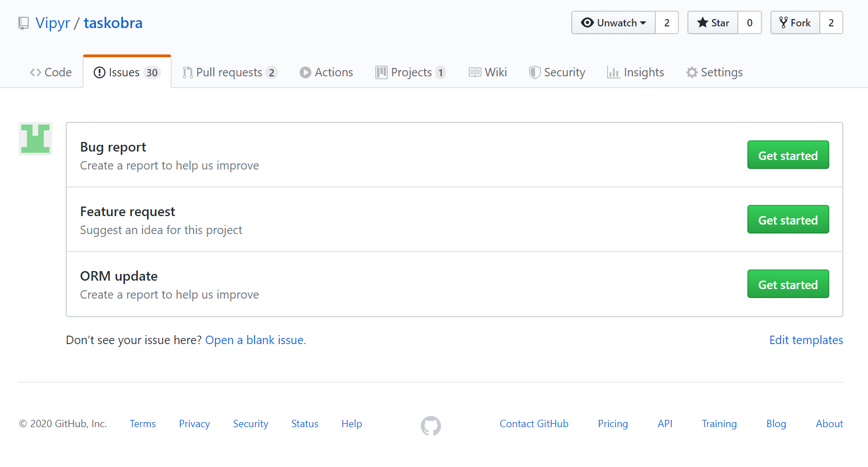Click the Bug report template title
Image resolution: width=868 pixels, height=467 pixels.
113,147
